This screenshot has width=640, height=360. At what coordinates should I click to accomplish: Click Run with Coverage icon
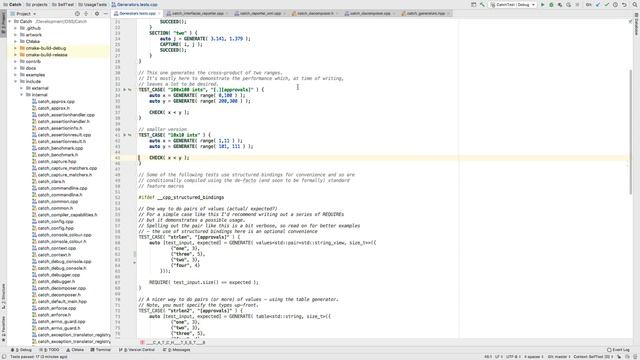(560, 4)
